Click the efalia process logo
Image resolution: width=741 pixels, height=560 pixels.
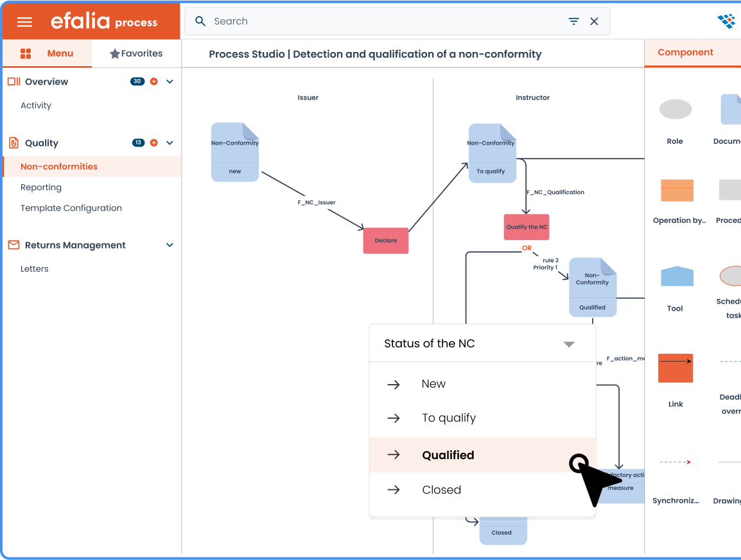pyautogui.click(x=104, y=21)
